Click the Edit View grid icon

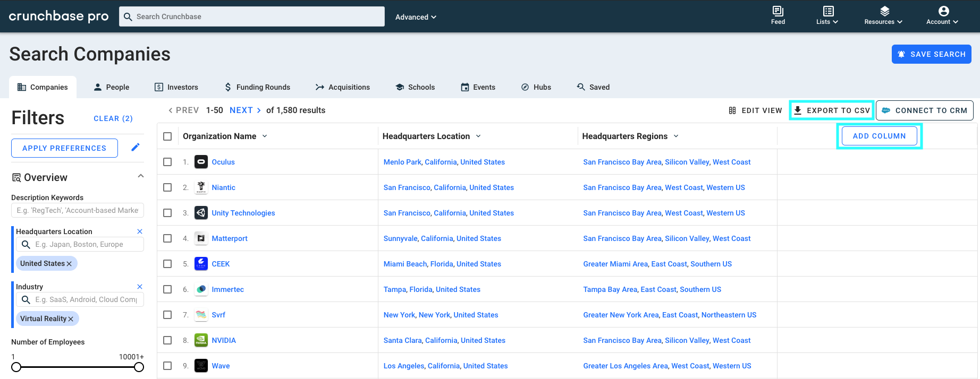(732, 110)
